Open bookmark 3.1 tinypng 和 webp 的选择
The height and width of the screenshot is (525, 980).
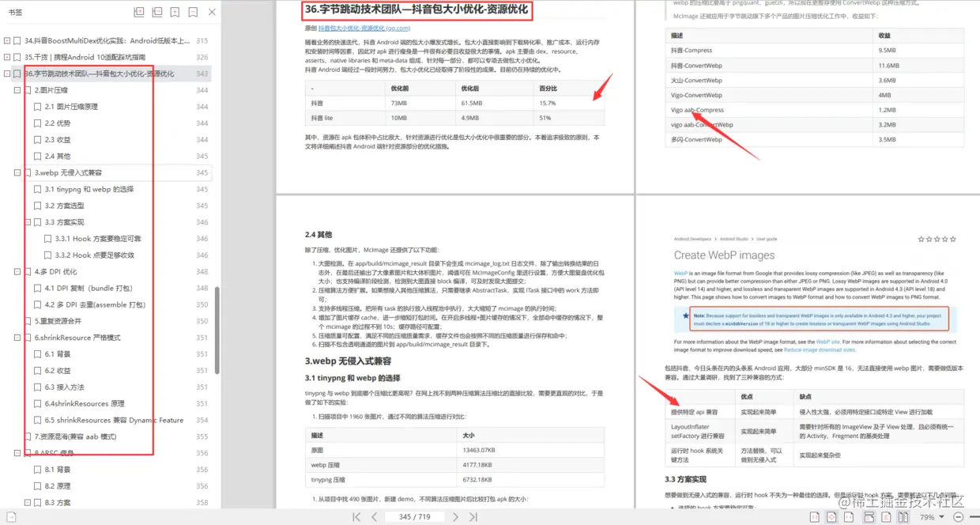[x=89, y=189]
